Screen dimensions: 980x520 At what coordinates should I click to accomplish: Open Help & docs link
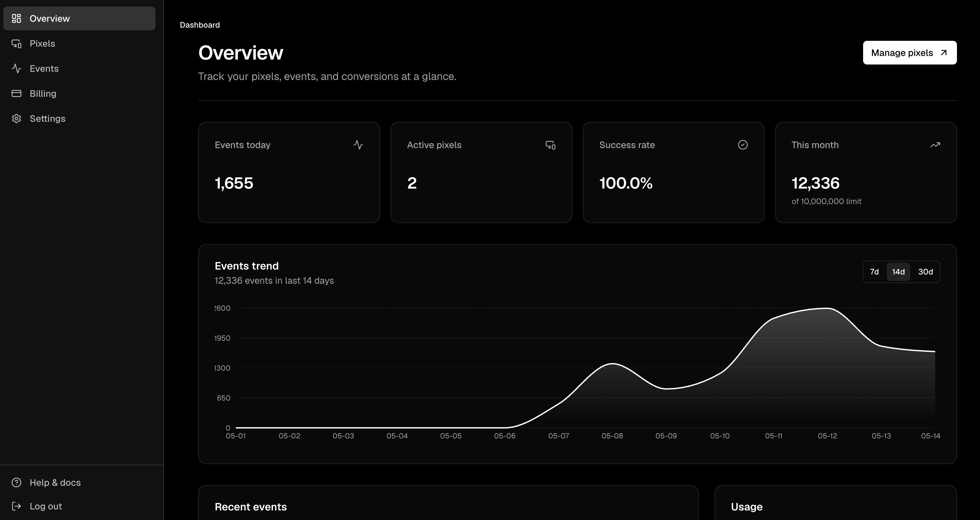79,482
